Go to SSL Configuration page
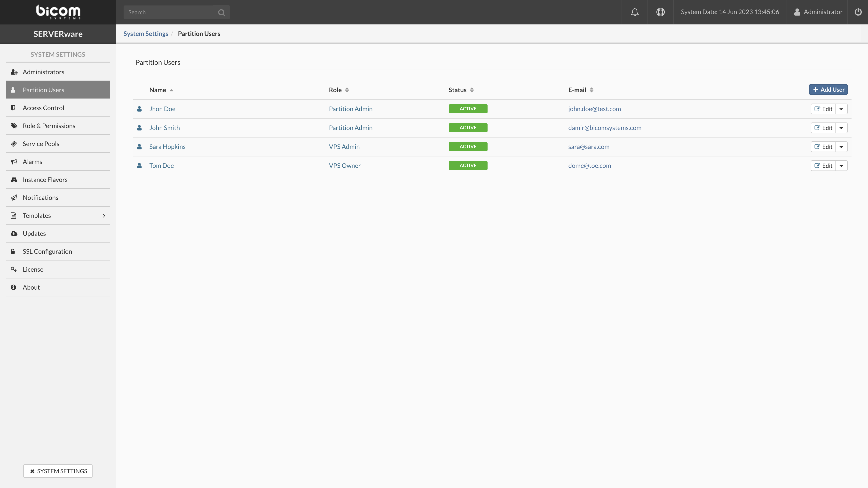The height and width of the screenshot is (488, 868). (x=47, y=252)
